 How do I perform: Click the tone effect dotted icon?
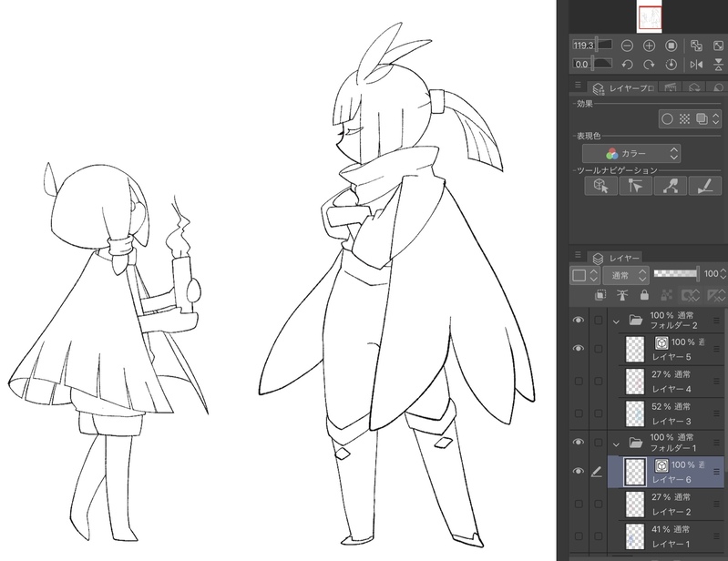684,119
